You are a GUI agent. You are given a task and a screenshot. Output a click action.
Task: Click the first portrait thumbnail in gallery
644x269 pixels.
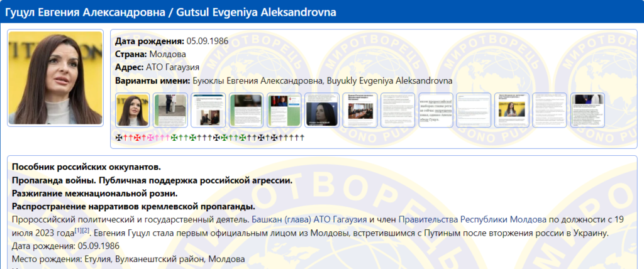tap(133, 111)
